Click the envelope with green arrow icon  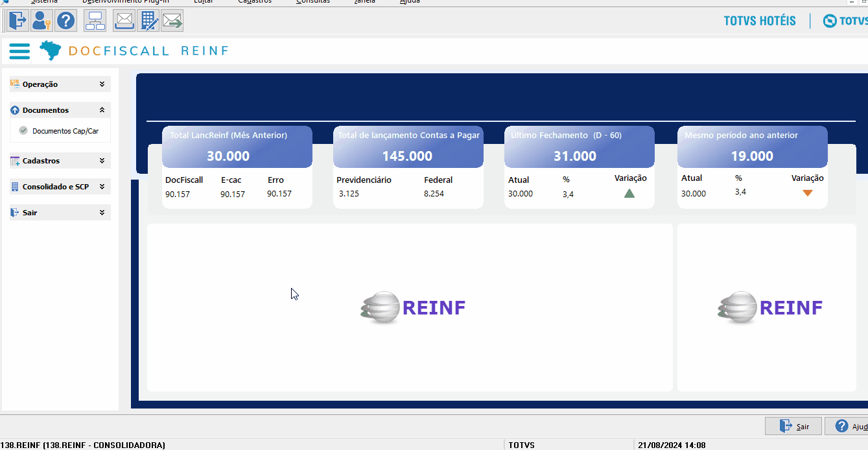[172, 21]
